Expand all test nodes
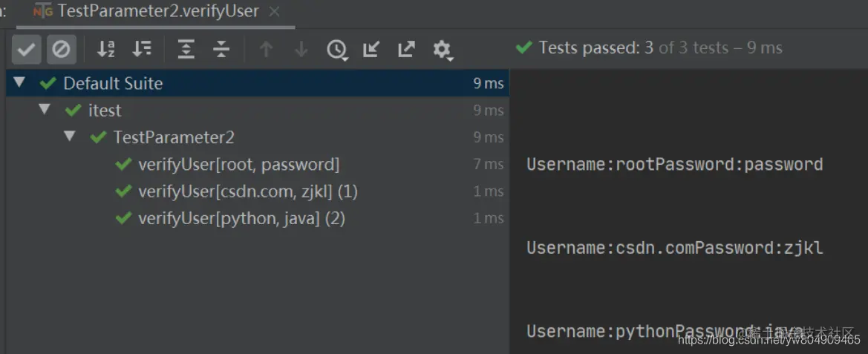The image size is (868, 354). (186, 49)
